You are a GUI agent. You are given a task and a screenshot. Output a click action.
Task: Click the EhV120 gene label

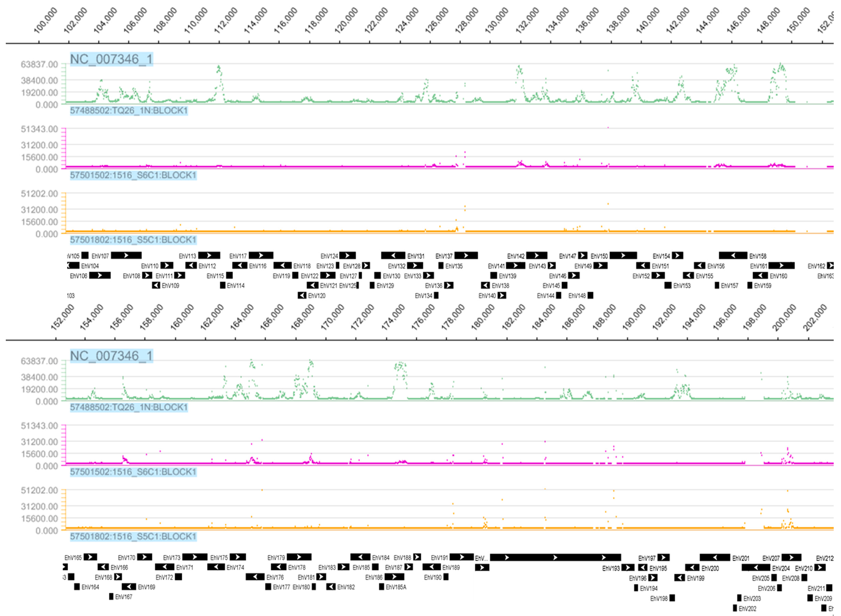pyautogui.click(x=317, y=296)
